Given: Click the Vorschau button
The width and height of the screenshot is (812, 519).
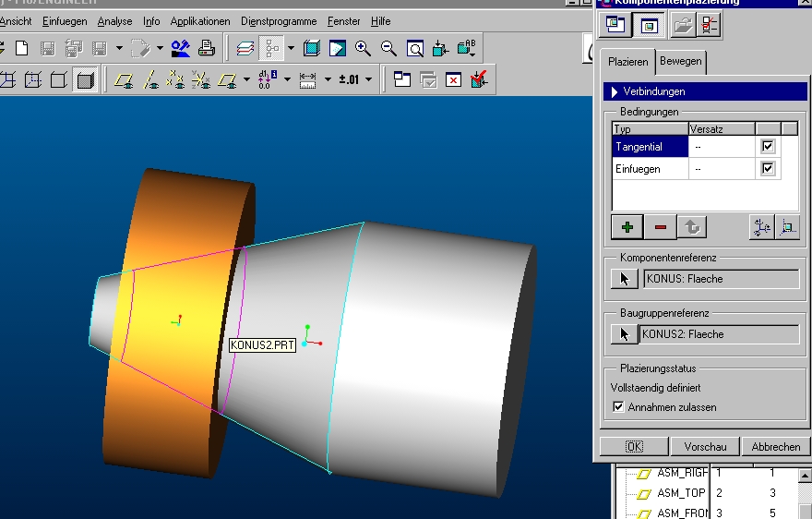Looking at the screenshot, I should coord(705,447).
